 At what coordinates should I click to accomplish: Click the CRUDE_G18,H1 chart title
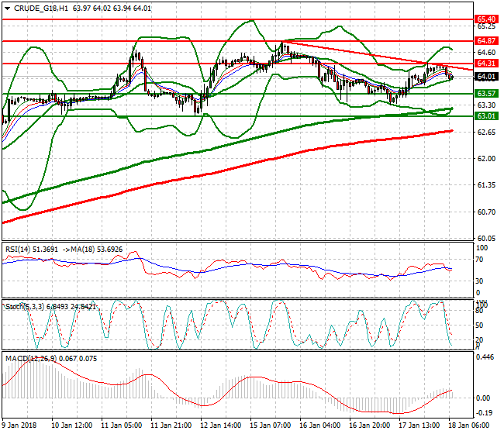[x=41, y=9]
